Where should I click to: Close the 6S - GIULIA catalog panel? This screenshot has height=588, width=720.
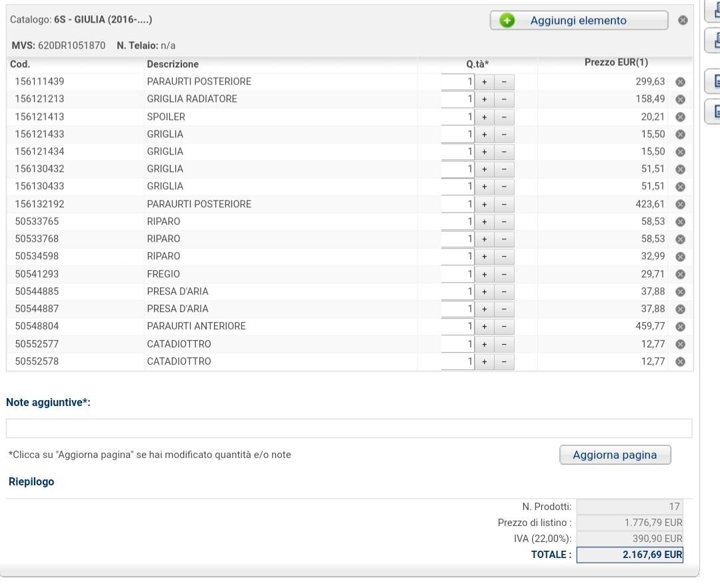[x=683, y=20]
